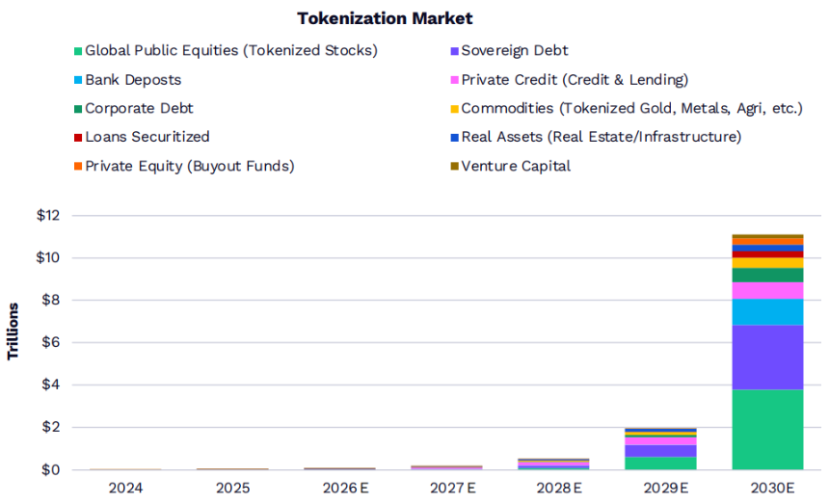The height and width of the screenshot is (504, 829).
Task: Click the Tokenization Market chart title
Action: click(x=385, y=18)
